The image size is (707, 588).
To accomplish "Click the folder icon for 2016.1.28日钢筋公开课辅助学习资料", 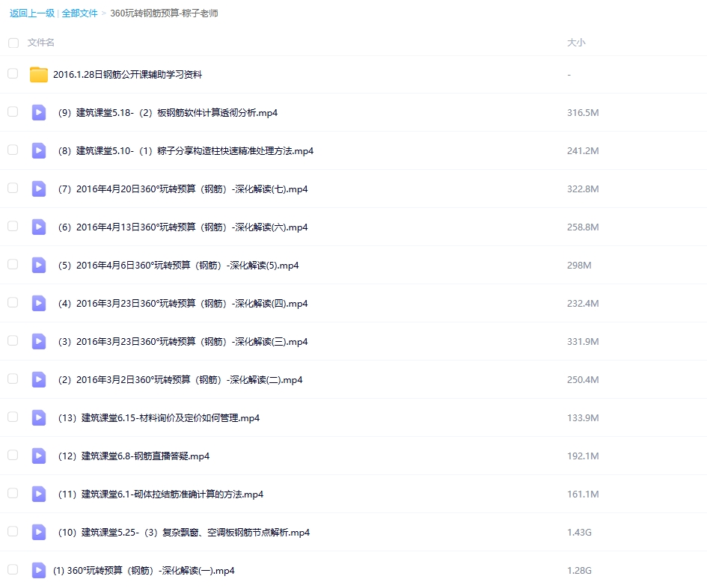I will (38, 74).
